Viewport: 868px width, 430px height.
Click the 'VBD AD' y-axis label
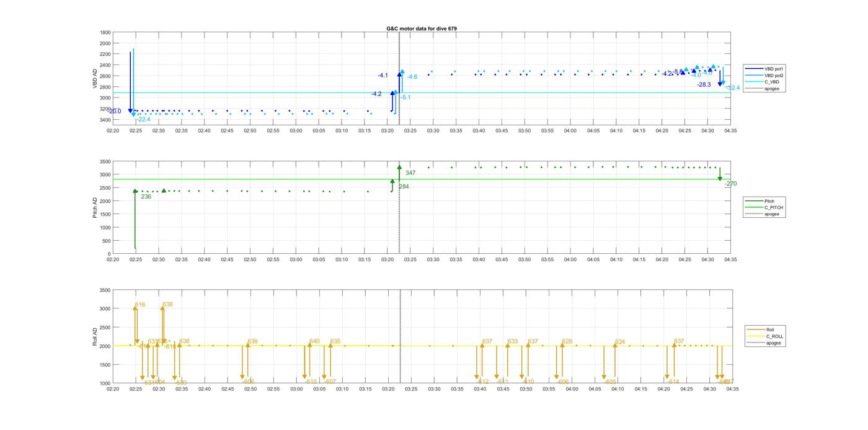coord(95,78)
